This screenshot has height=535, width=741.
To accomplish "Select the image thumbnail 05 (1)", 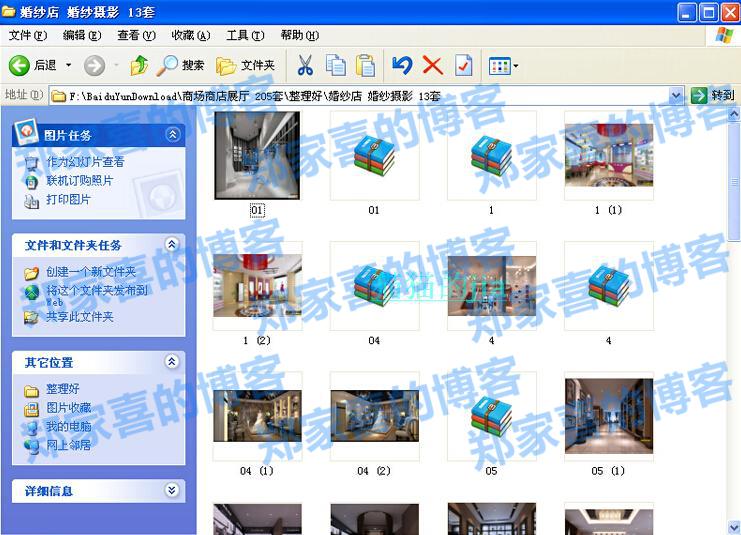I will (x=609, y=416).
